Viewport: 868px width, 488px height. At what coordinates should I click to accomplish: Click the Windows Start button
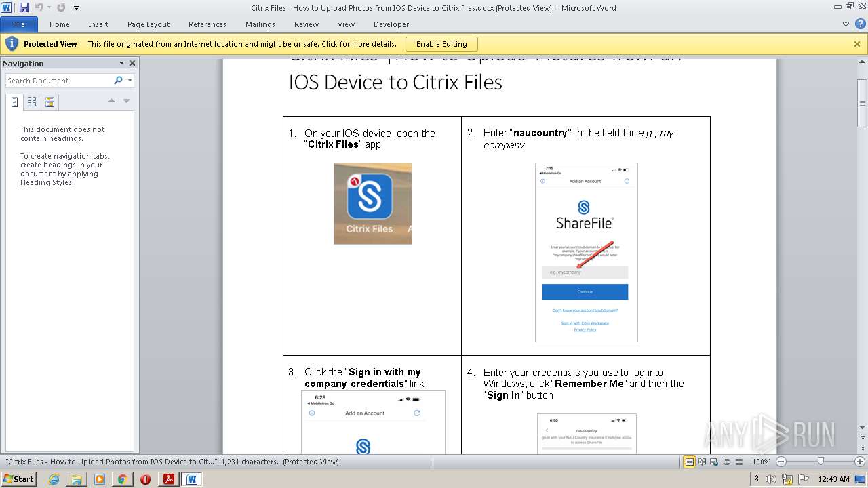pos(18,479)
